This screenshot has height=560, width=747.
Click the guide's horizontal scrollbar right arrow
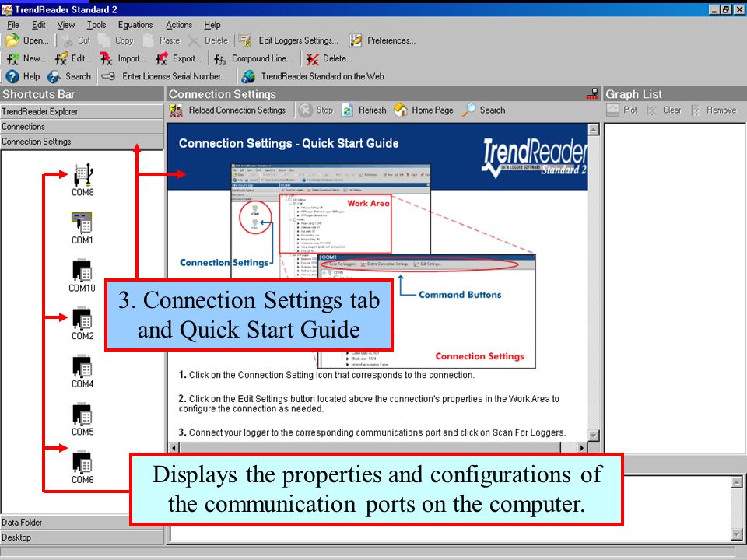(582, 448)
